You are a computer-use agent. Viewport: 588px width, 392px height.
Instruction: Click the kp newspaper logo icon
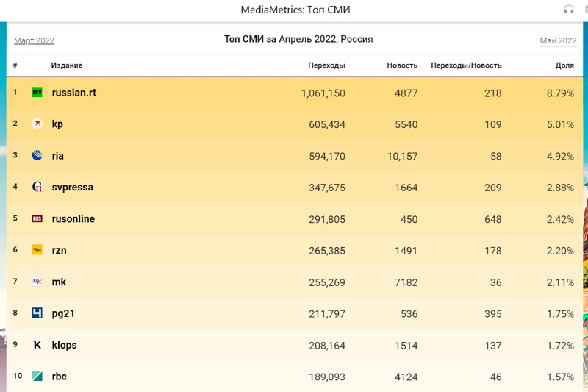click(x=37, y=124)
